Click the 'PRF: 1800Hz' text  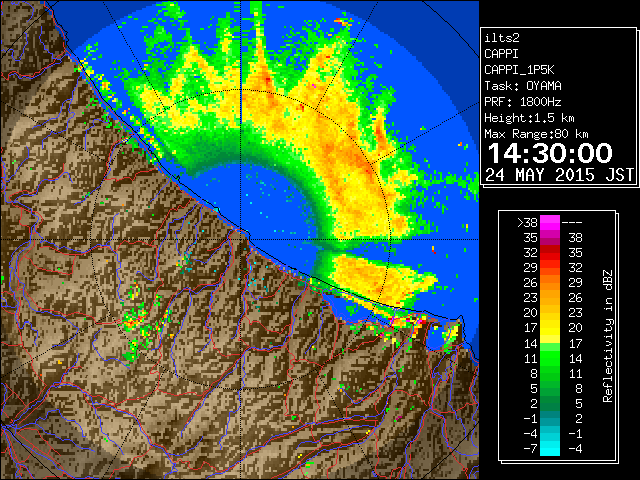523,102
